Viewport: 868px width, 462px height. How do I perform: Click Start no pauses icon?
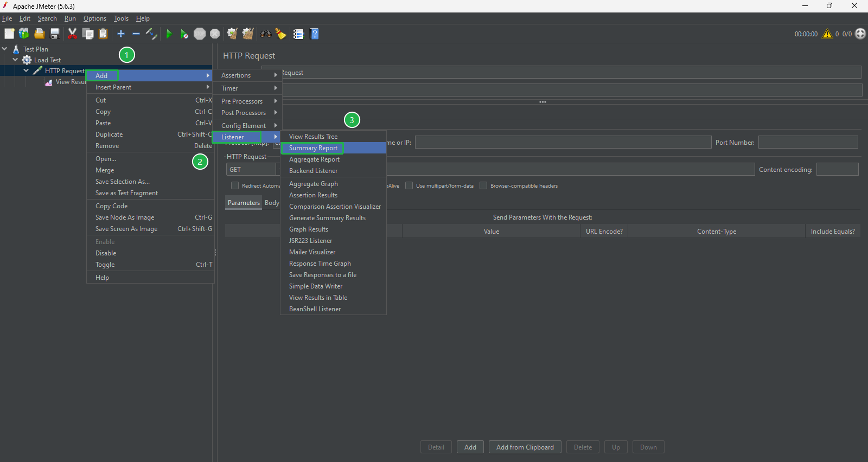[184, 34]
